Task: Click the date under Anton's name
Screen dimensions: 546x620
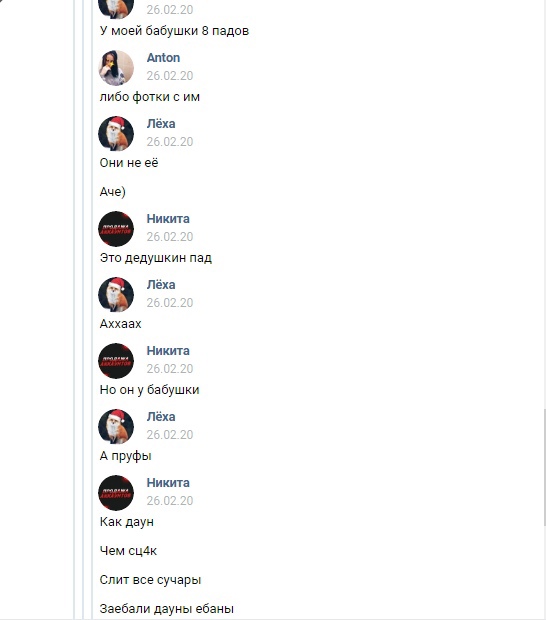Action: [x=170, y=76]
